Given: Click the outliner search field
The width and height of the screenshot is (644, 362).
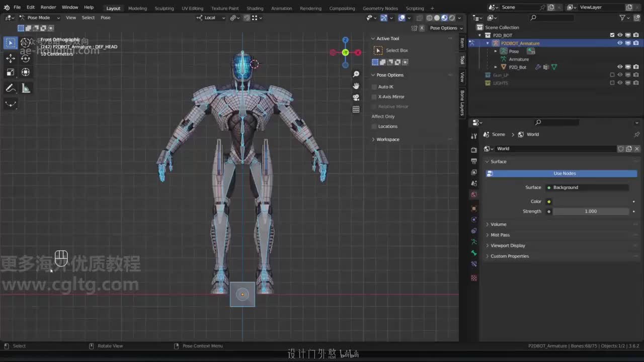Looking at the screenshot, I should 551,18.
